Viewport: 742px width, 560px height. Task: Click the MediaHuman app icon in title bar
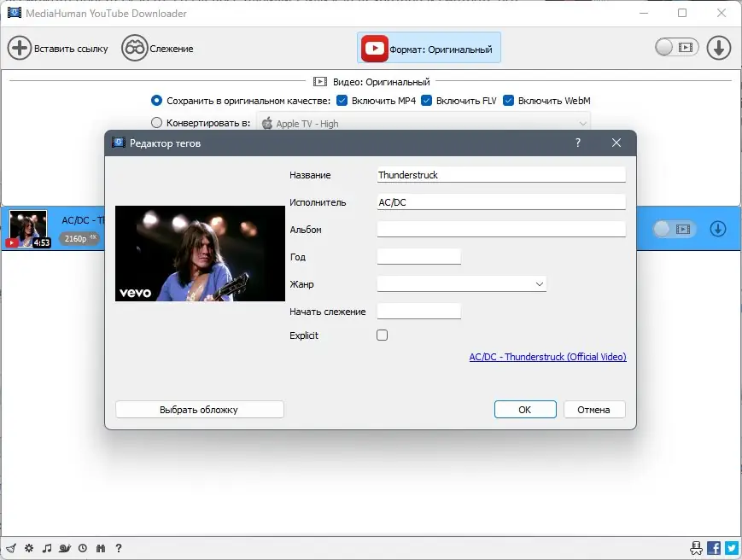pos(15,13)
